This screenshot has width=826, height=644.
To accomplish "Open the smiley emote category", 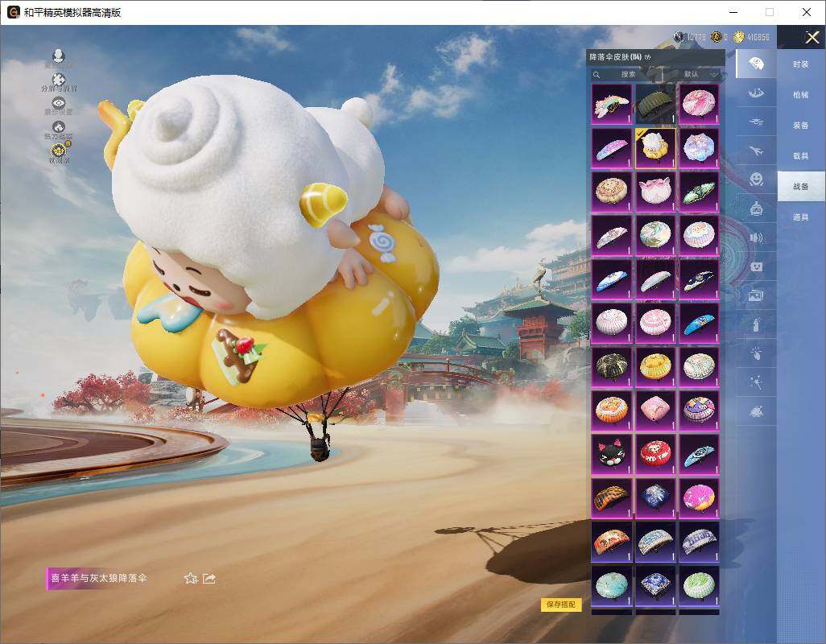I will (x=756, y=180).
